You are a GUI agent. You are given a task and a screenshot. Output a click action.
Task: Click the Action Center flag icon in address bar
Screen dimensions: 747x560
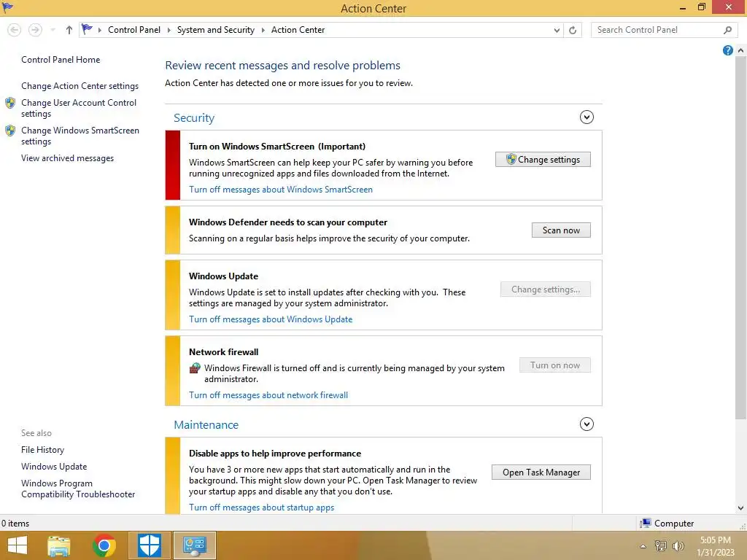coord(87,29)
